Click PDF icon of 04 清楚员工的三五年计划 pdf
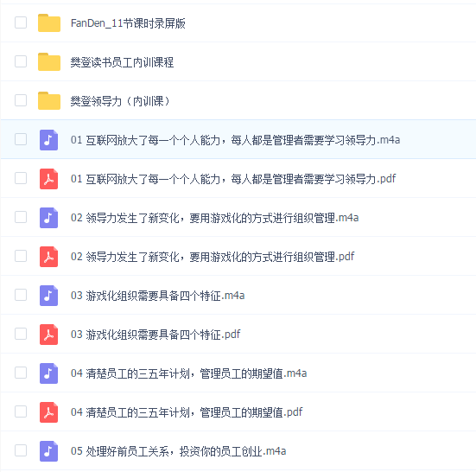The width and height of the screenshot is (476, 472). click(48, 411)
